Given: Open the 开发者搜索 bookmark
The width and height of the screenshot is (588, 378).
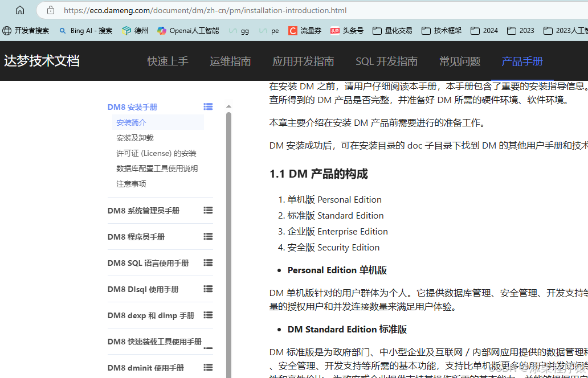Looking at the screenshot, I should pos(26,31).
